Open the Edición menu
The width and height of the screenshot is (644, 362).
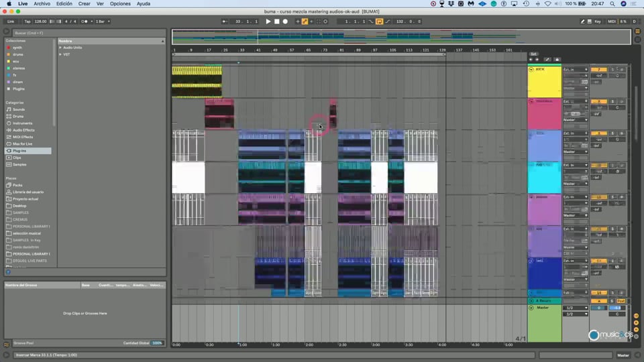[x=64, y=4]
